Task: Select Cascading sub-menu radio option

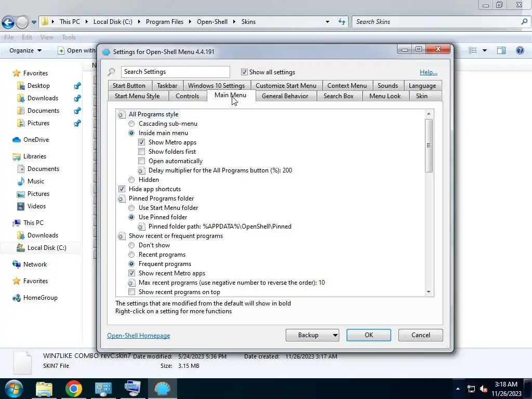Action: (x=131, y=124)
